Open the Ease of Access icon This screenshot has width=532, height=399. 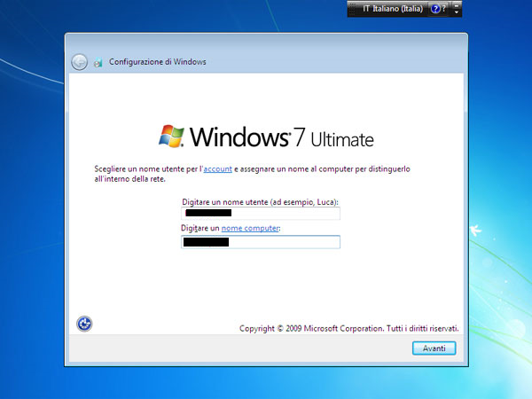pyautogui.click(x=84, y=324)
